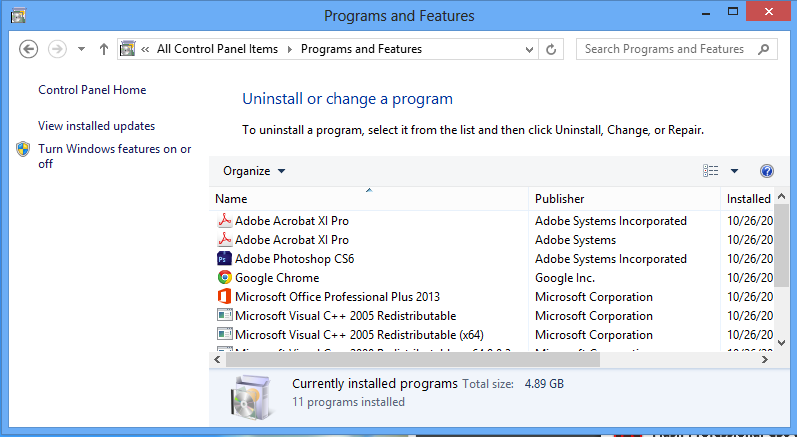Image resolution: width=797 pixels, height=437 pixels.
Task: Sort by the Publisher column header
Action: click(x=625, y=199)
